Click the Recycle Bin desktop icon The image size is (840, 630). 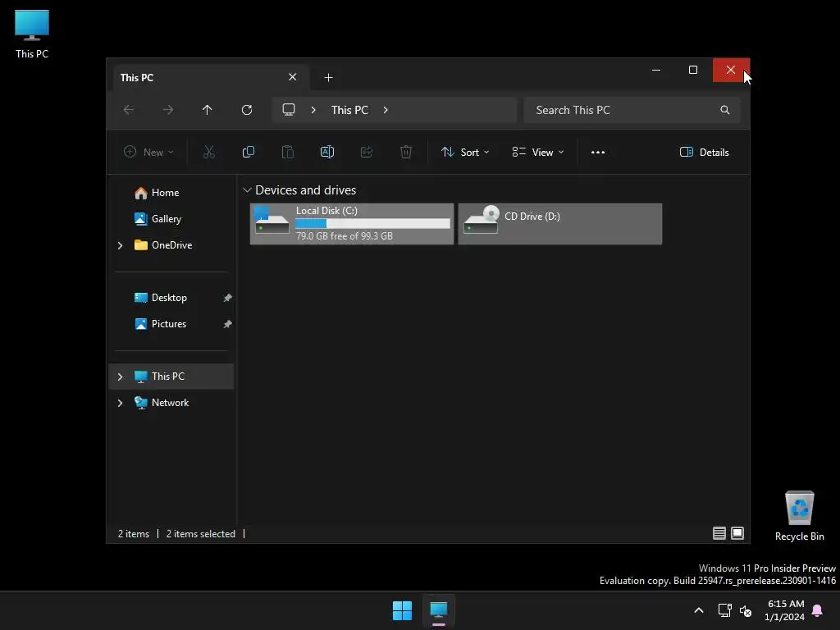pos(799,516)
